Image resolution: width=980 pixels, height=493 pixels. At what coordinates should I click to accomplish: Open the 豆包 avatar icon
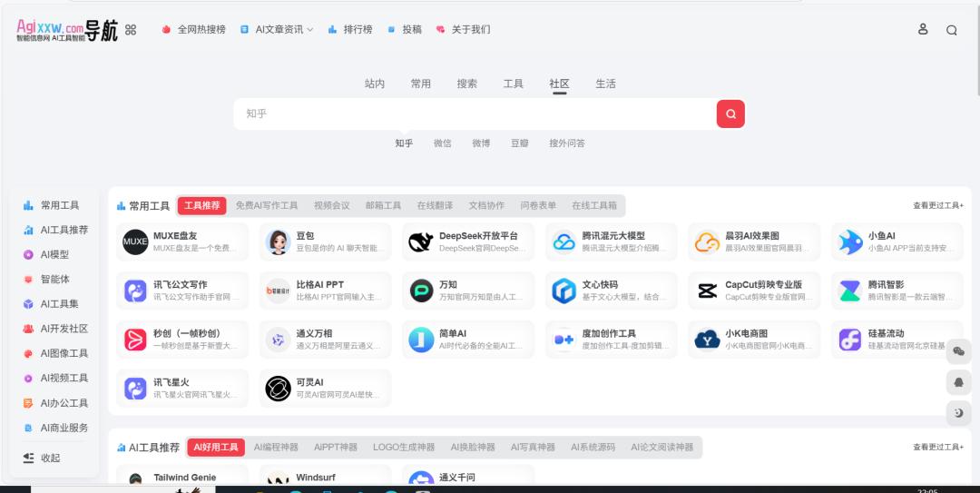click(x=279, y=242)
